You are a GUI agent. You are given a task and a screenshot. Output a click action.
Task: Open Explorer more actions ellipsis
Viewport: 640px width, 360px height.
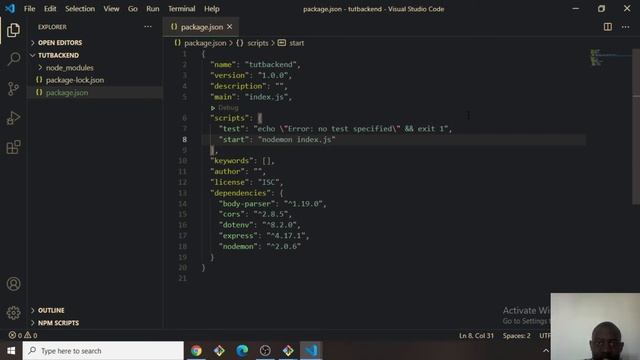point(148,27)
